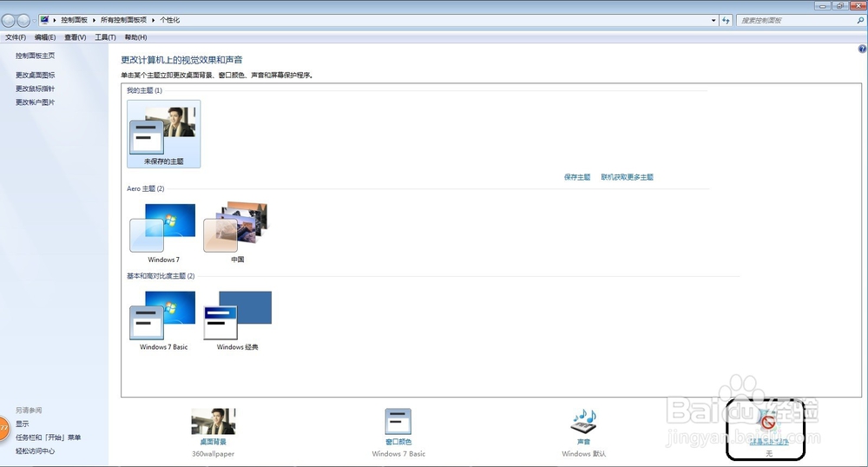Go back with the Back arrow

9,21
